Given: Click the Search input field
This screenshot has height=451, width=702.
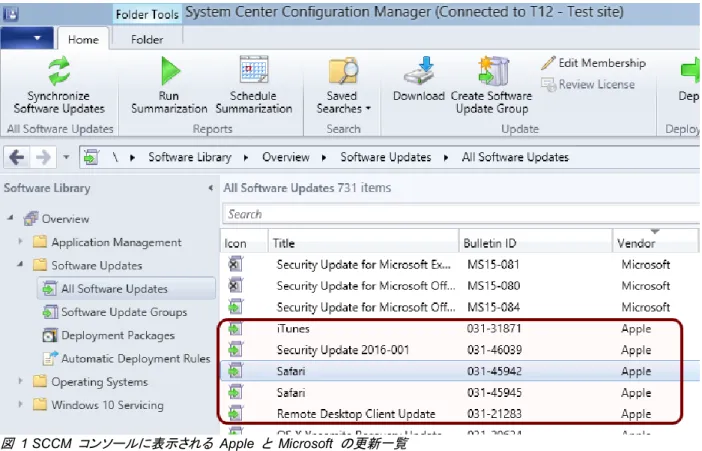Looking at the screenshot, I should coord(461,214).
